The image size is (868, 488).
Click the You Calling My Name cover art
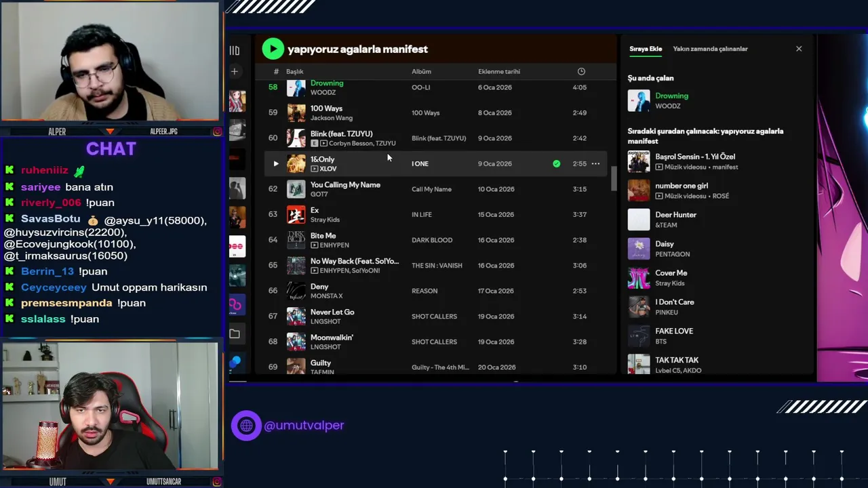pyautogui.click(x=296, y=189)
